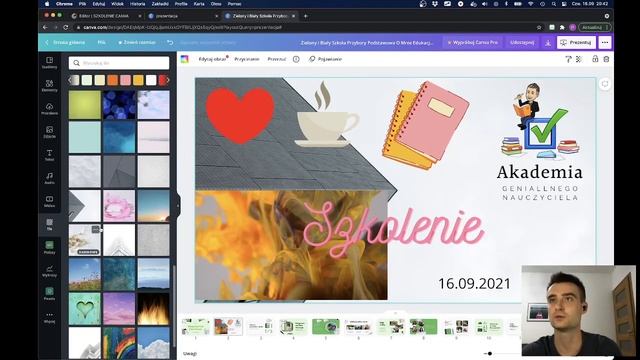The height and width of the screenshot is (360, 640).
Task: Open the first slide thumbnail in filmstrip
Action: [196, 327]
